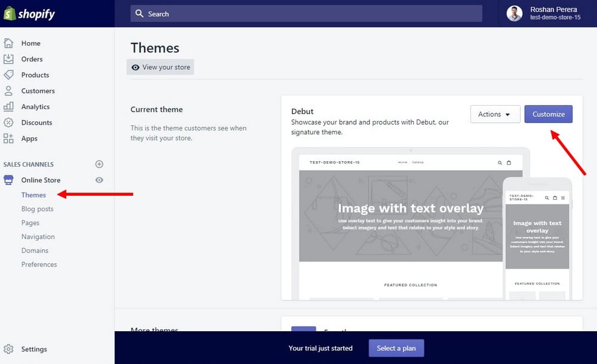Click into the Search field

[x=306, y=14]
